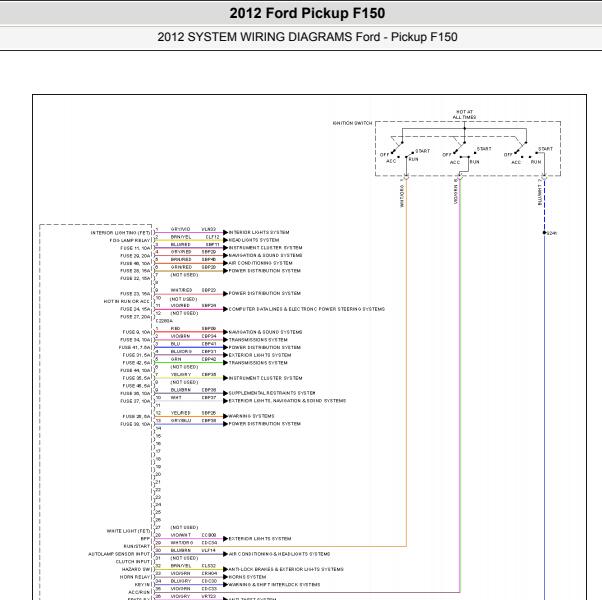Click the 'WHITE LIGHT (FET)' label

point(128,531)
